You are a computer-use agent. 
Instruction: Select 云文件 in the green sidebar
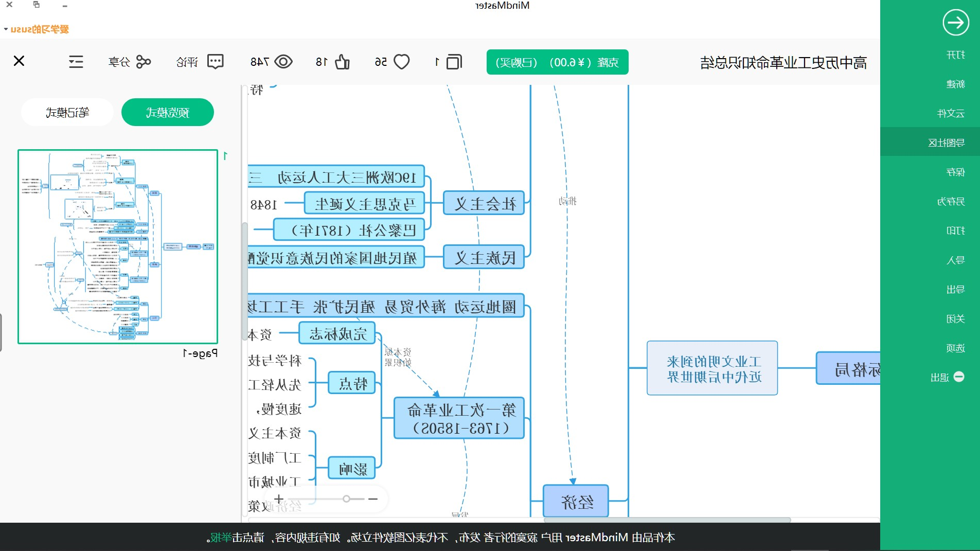(x=950, y=113)
